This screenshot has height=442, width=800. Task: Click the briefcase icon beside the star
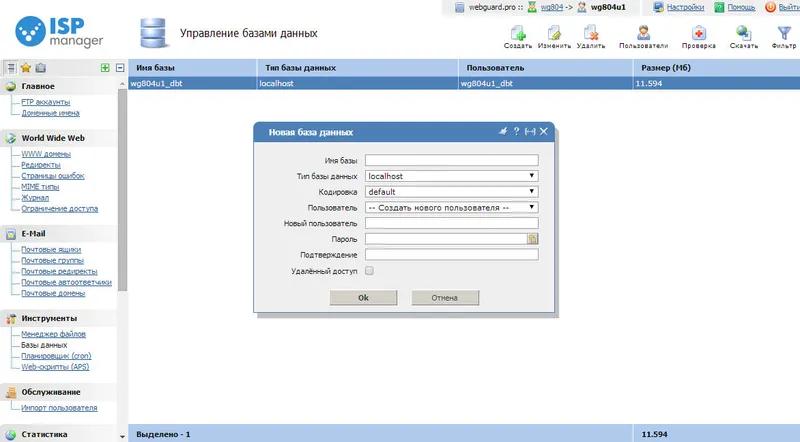[x=41, y=67]
